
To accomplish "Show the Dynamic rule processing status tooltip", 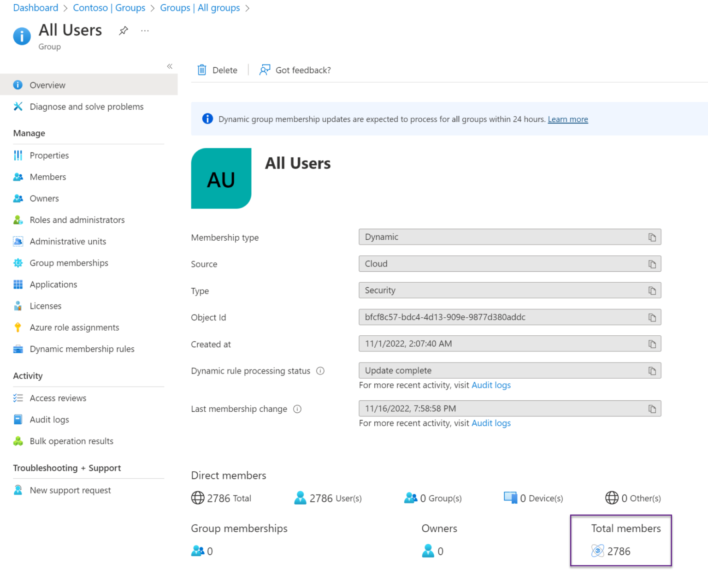I will pyautogui.click(x=320, y=370).
